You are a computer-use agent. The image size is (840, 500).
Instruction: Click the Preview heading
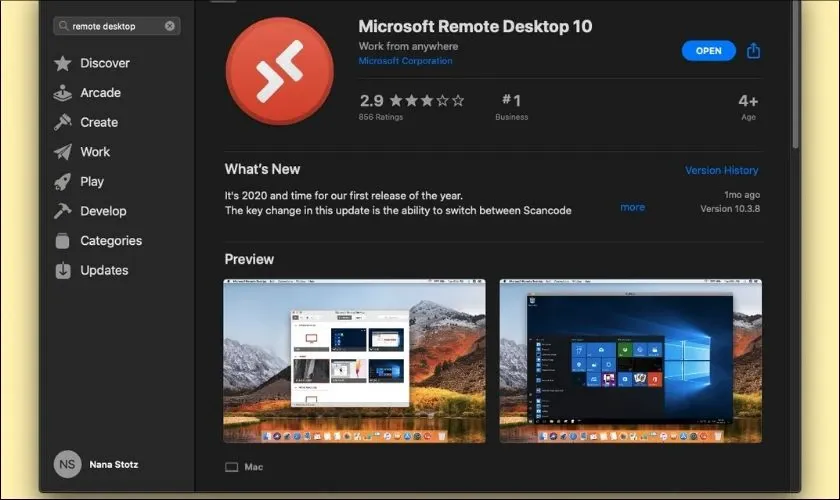coord(249,259)
